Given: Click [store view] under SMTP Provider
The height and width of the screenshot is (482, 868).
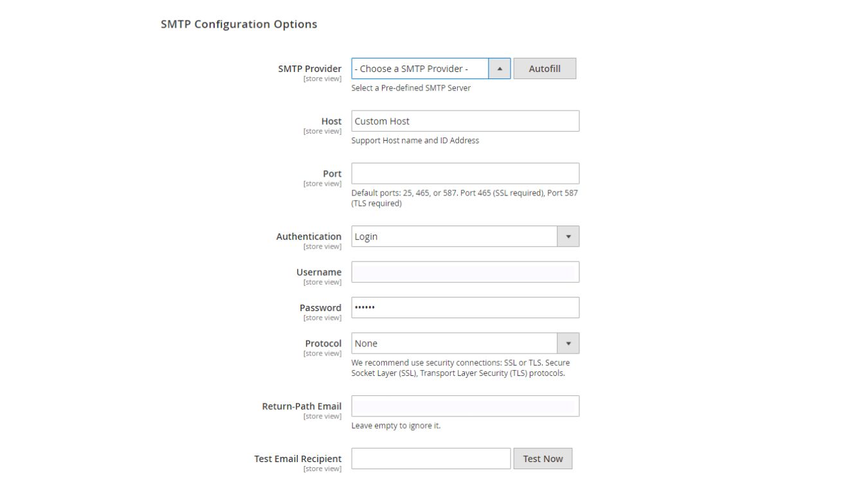Looking at the screenshot, I should pos(321,77).
